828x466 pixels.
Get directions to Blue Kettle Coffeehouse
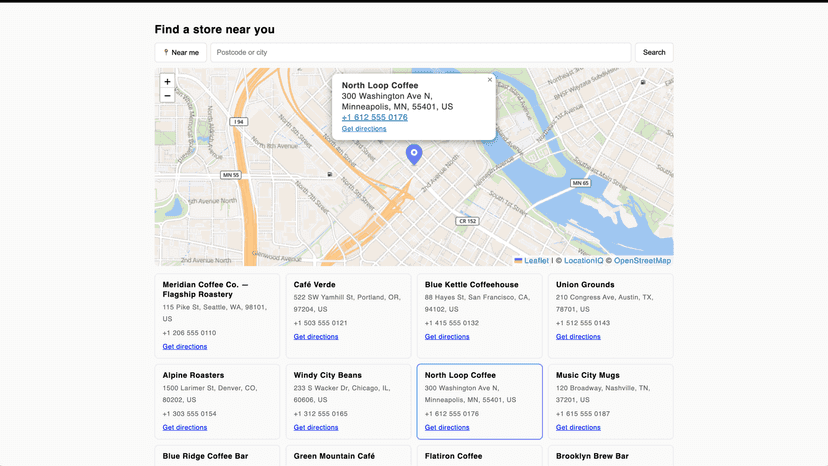(447, 337)
